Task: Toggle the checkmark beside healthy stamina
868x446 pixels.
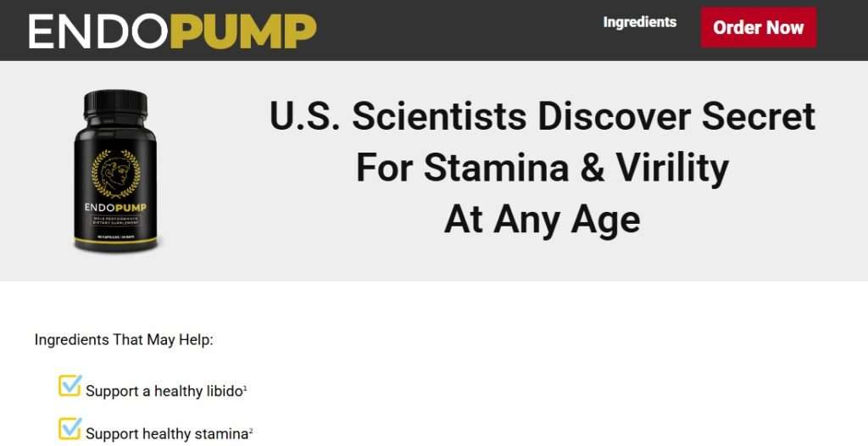Action: [x=70, y=429]
